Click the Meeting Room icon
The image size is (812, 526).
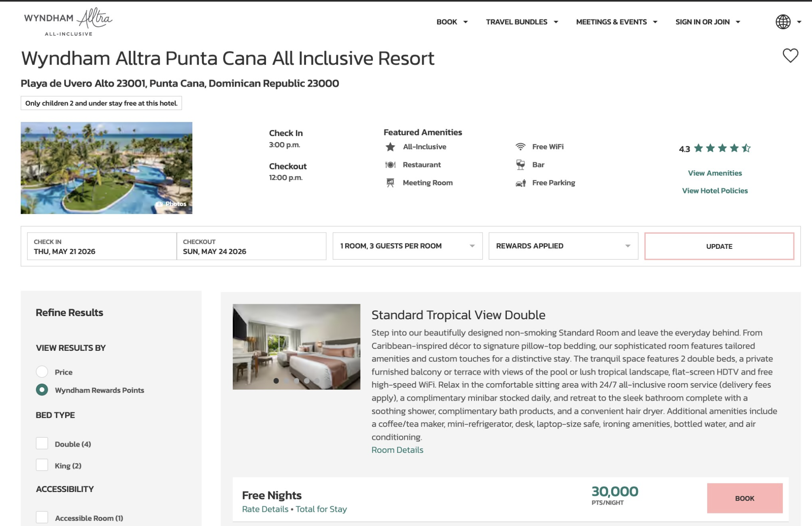point(390,183)
